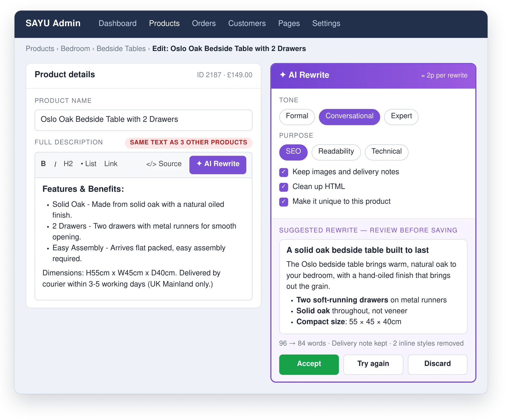Image resolution: width=506 pixels, height=420 pixels.
Task: Navigate to Bedside Tables breadcrumb
Action: [121, 49]
